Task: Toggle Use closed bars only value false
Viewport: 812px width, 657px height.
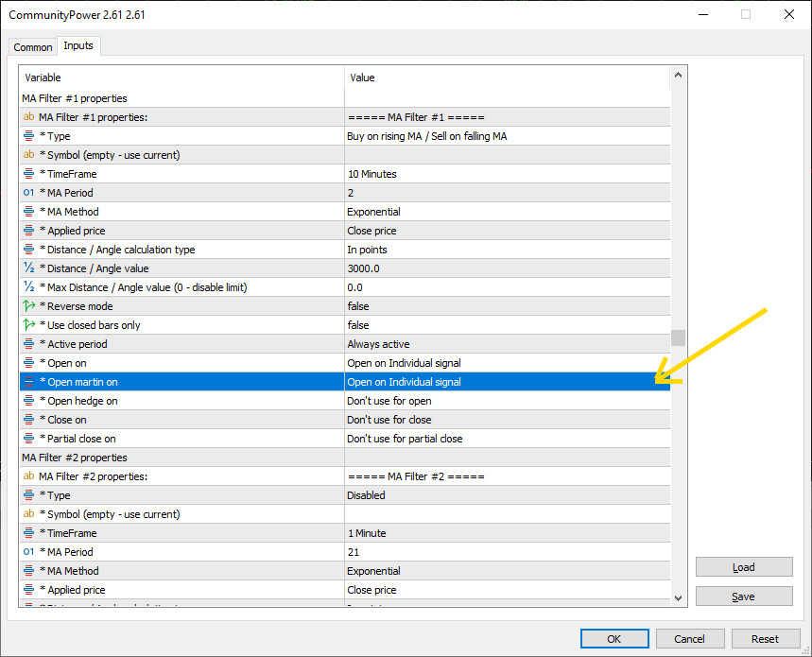Action: (x=508, y=325)
